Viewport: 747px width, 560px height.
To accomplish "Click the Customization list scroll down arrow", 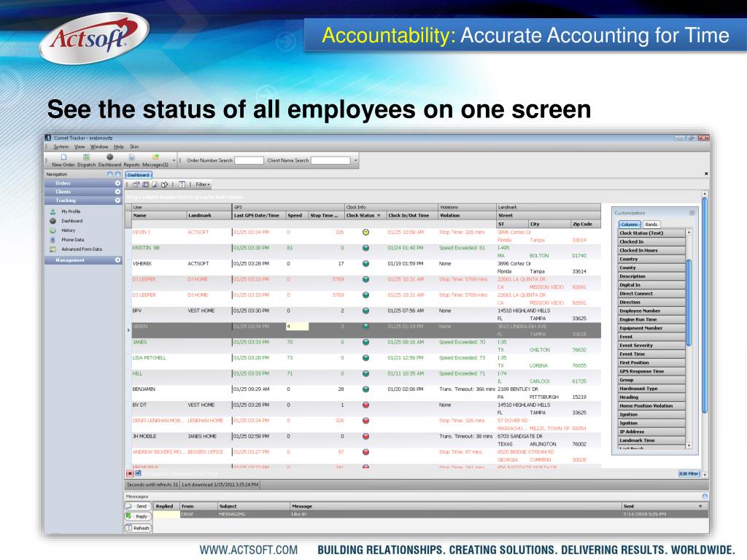I will point(689,446).
